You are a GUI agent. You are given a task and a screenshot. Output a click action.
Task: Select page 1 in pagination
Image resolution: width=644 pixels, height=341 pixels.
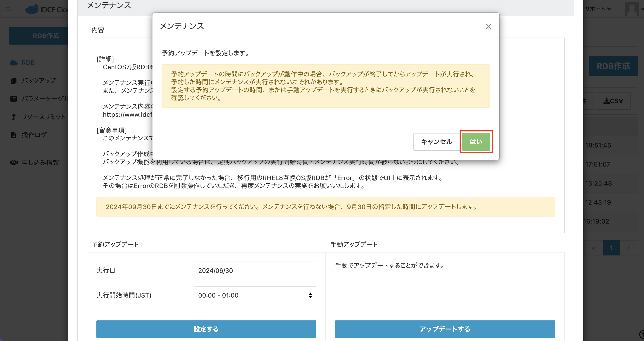point(611,248)
